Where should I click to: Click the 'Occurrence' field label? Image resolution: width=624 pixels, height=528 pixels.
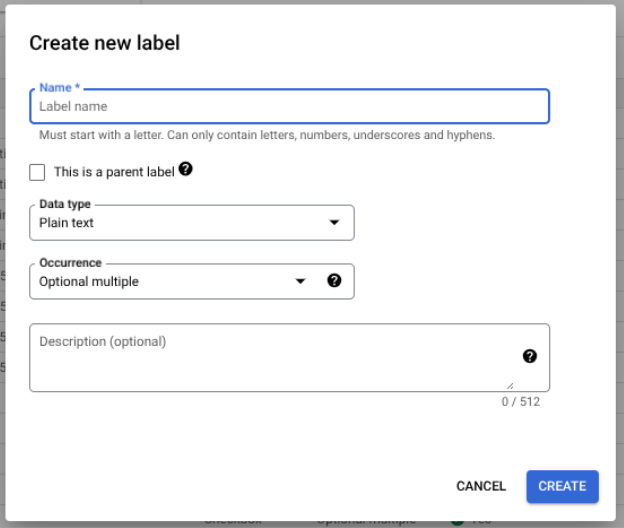pos(70,263)
